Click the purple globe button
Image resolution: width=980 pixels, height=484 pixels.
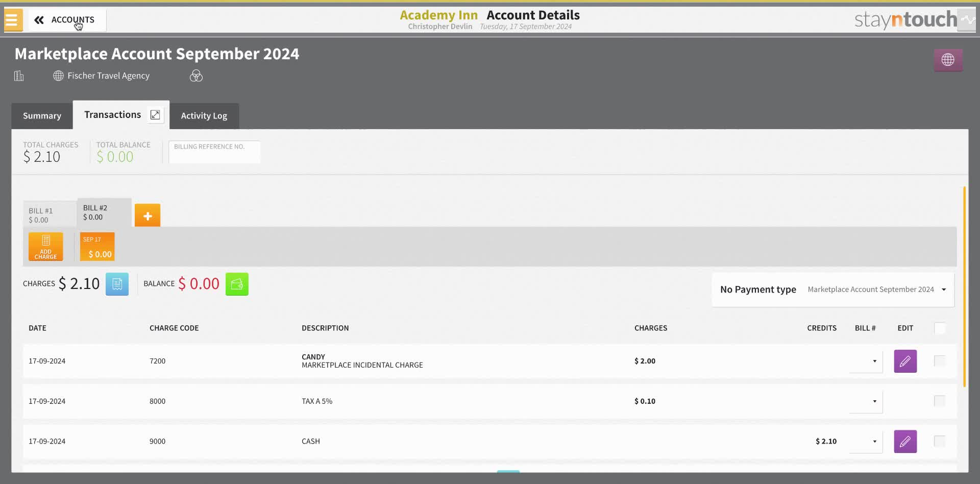948,60
